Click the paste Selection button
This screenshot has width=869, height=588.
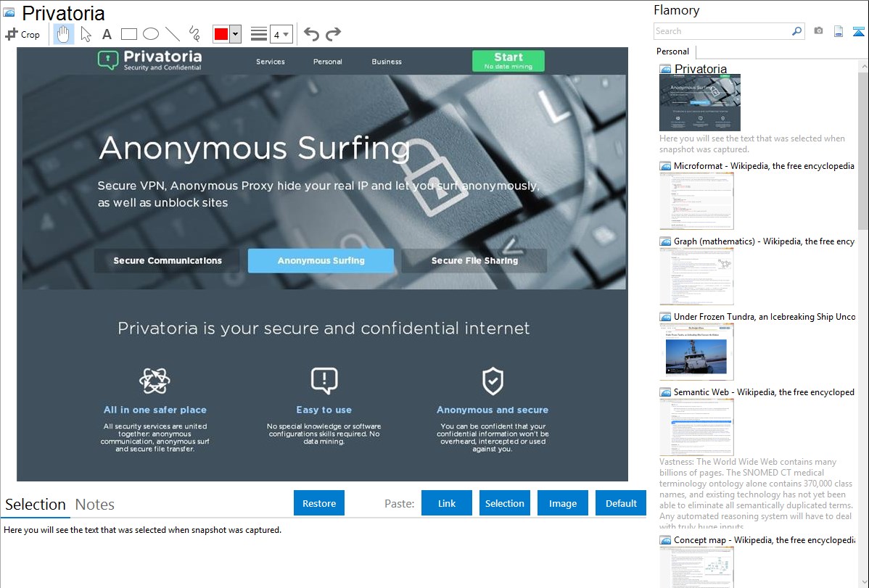tap(504, 503)
